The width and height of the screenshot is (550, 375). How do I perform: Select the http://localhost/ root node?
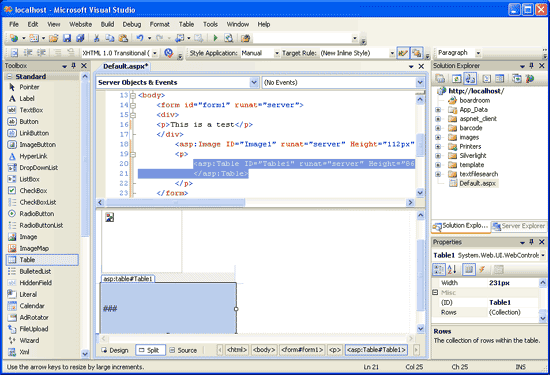(x=476, y=91)
